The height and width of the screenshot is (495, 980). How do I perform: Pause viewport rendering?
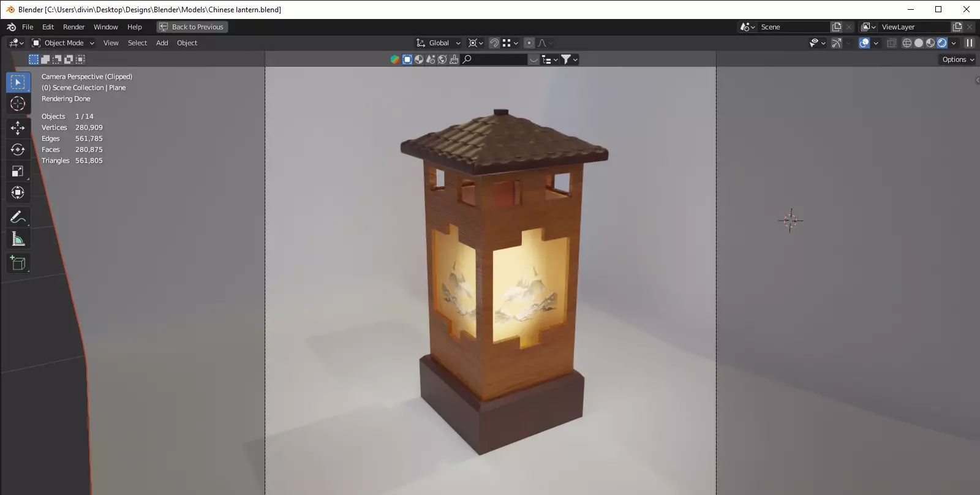tap(970, 43)
